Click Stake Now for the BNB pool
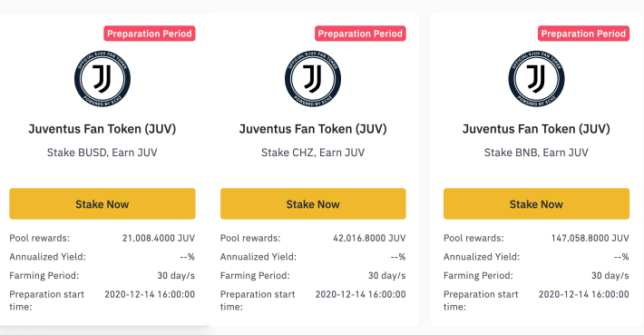This screenshot has width=644, height=335. (x=536, y=204)
